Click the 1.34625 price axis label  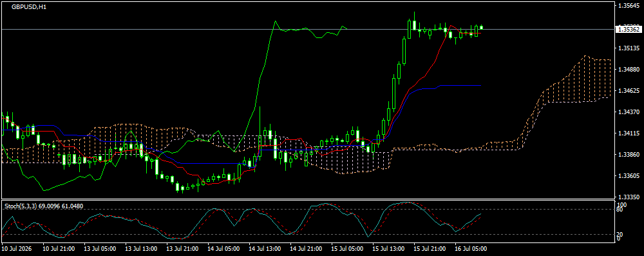629,90
